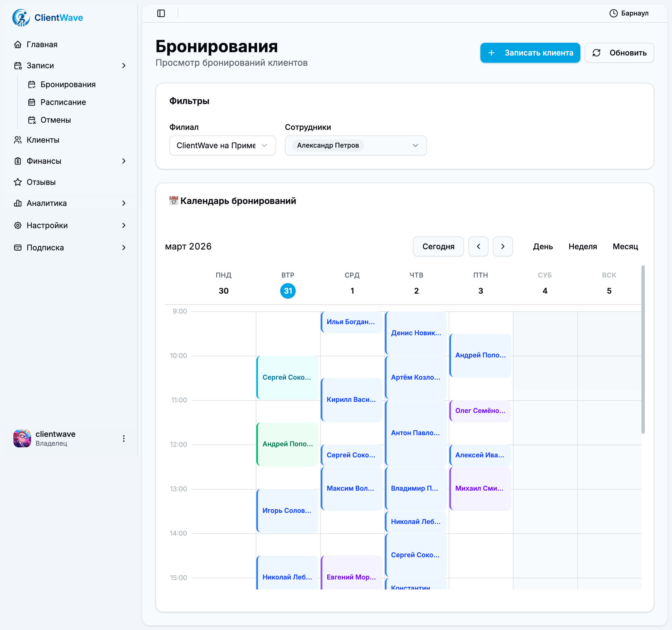This screenshot has height=630, width=672.
Task: Switch calendar to День view
Action: pyautogui.click(x=543, y=246)
